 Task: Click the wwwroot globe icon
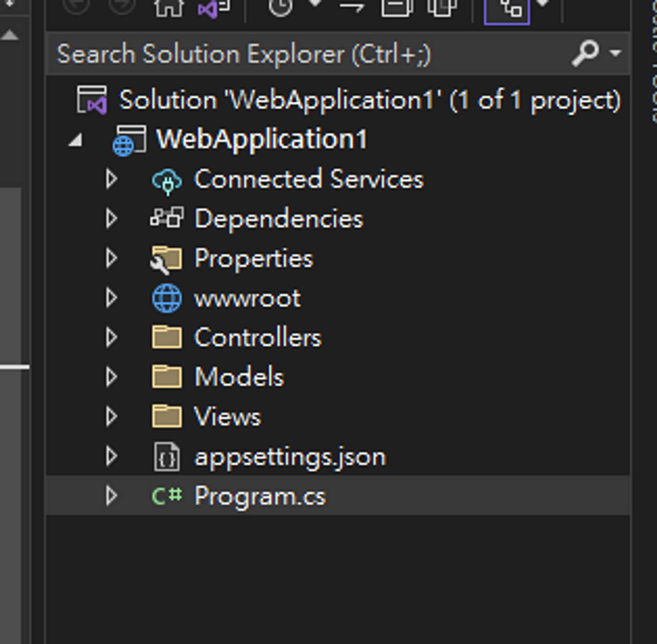(167, 298)
